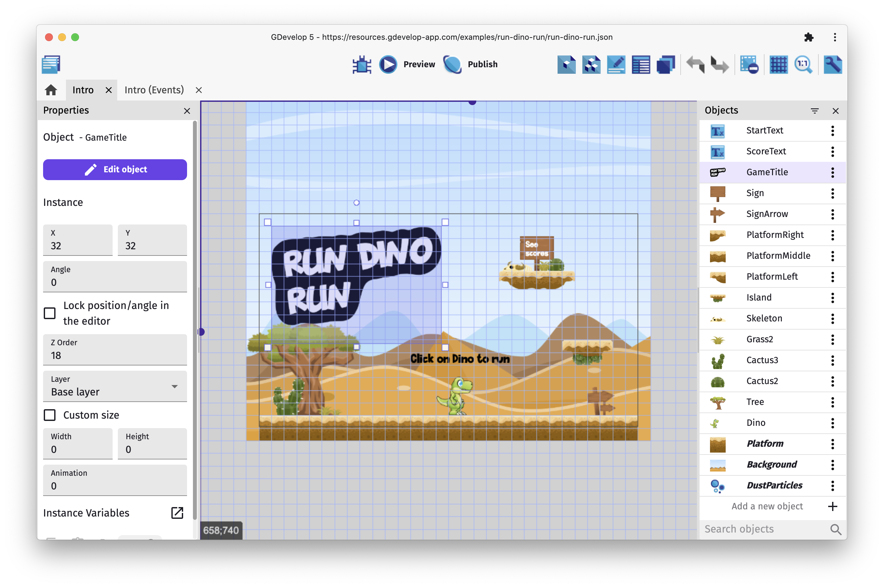
Task: Toggle the grid display icon
Action: click(x=778, y=64)
